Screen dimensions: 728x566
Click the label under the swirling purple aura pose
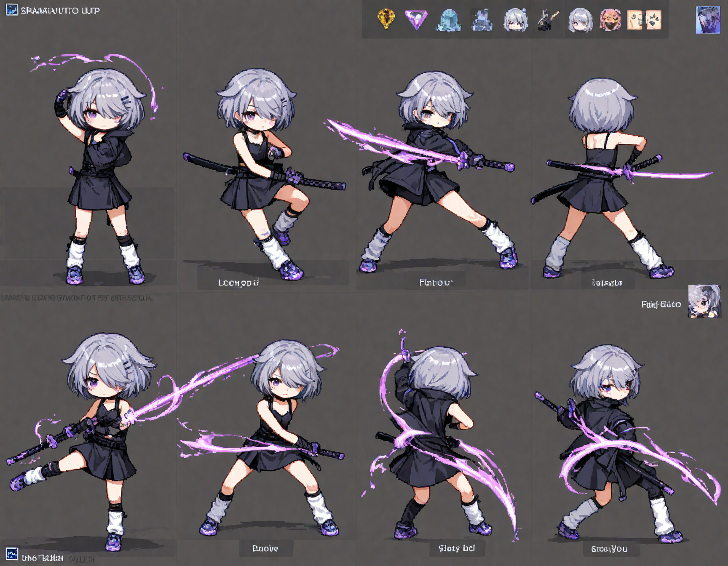457,548
